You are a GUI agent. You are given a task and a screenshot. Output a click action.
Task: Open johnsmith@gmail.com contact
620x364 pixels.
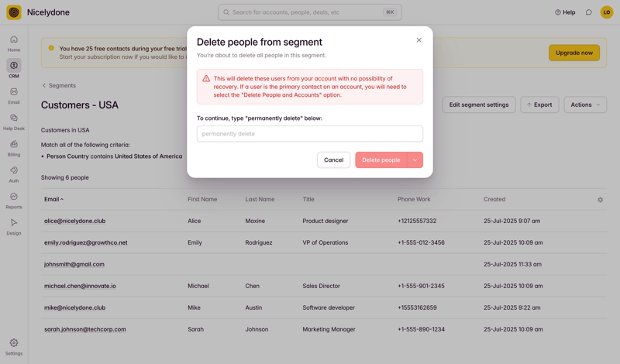click(x=74, y=264)
